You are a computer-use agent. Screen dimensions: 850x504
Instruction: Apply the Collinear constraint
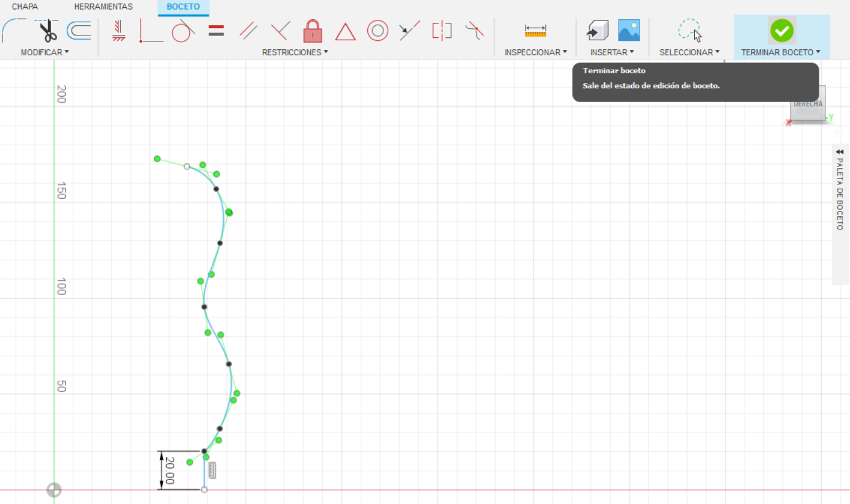(x=410, y=30)
